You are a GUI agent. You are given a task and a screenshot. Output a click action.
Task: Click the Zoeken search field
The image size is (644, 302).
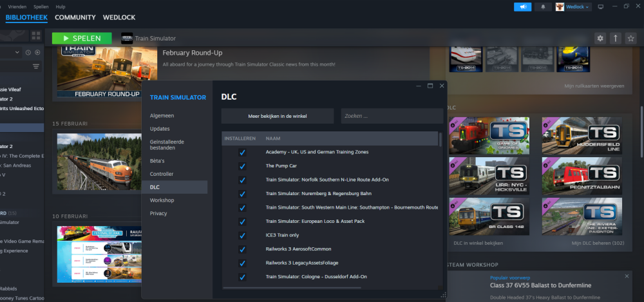point(392,117)
